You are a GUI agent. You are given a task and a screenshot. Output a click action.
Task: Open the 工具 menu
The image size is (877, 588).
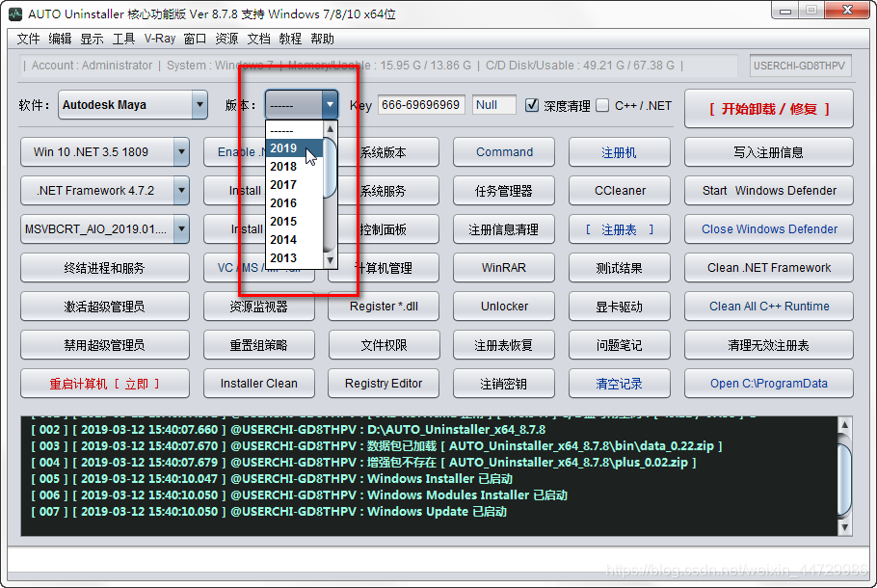pos(123,39)
